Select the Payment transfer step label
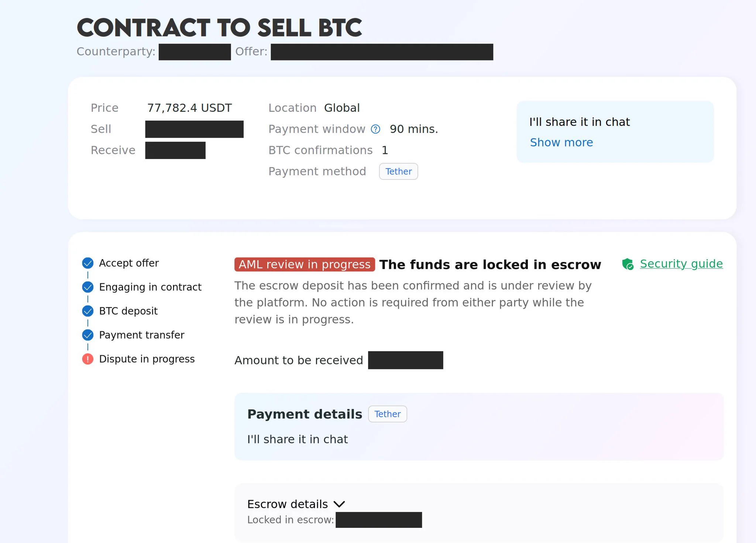 pyautogui.click(x=142, y=335)
